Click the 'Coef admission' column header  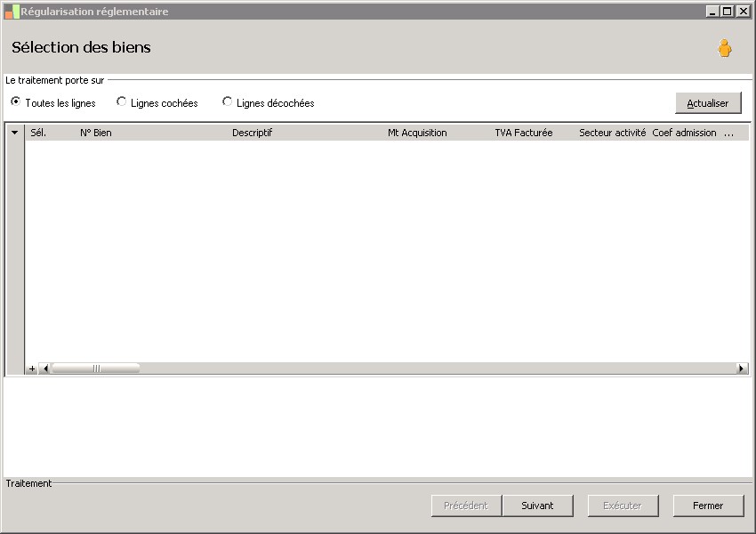[684, 133]
